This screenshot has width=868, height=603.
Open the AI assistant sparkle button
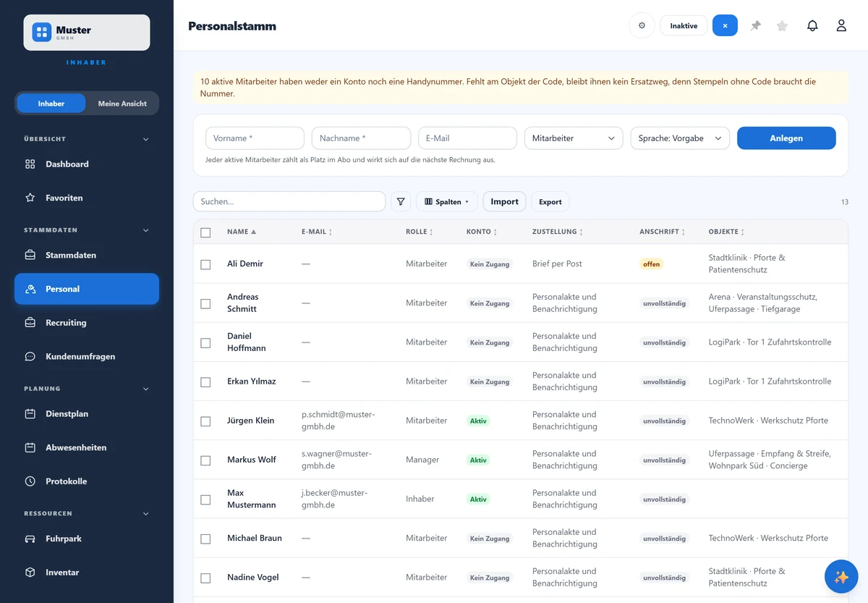841,577
